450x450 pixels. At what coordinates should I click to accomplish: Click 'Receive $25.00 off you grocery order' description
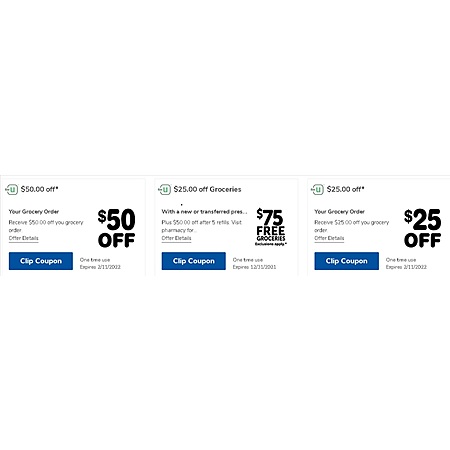point(352,226)
